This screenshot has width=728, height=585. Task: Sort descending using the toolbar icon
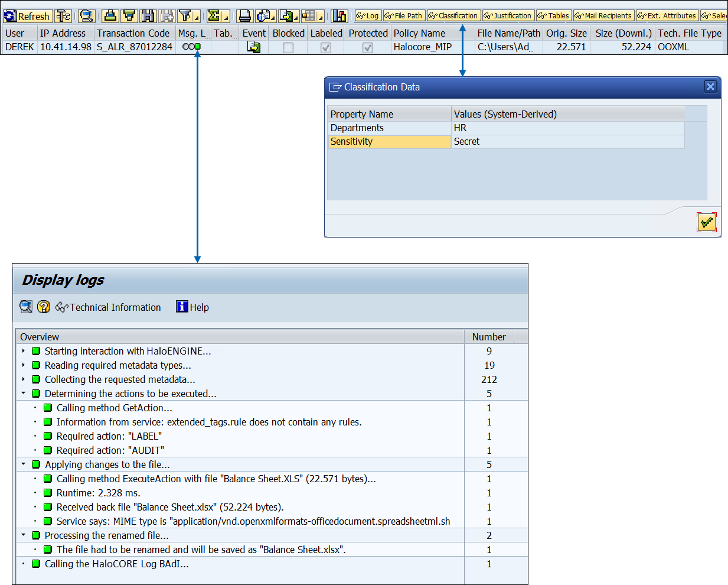click(129, 16)
